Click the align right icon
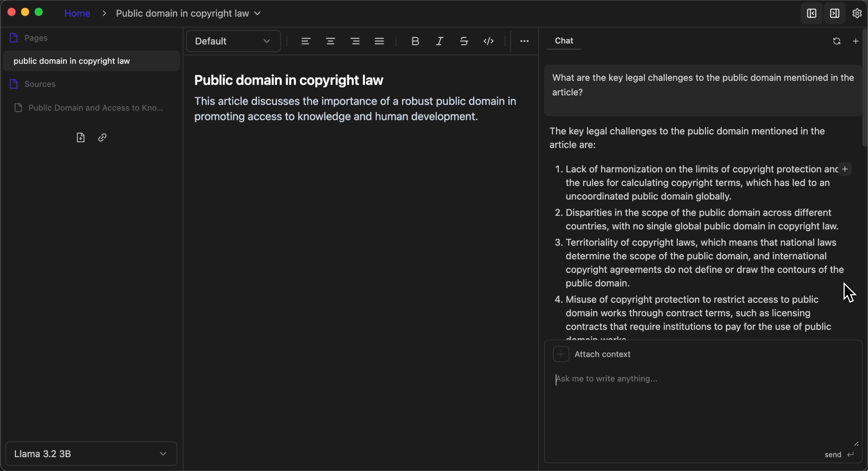This screenshot has width=868, height=471. tap(355, 41)
